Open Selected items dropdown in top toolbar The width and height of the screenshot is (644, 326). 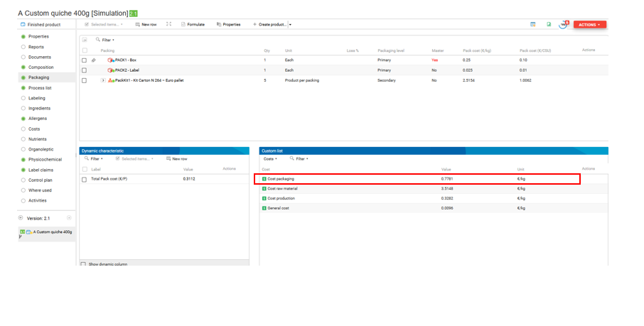(104, 25)
